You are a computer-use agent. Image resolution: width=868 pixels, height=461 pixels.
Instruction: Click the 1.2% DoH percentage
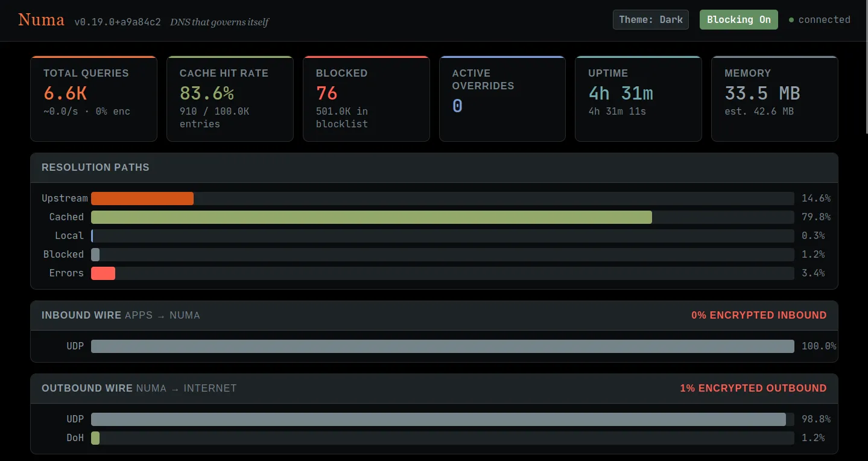pyautogui.click(x=813, y=438)
